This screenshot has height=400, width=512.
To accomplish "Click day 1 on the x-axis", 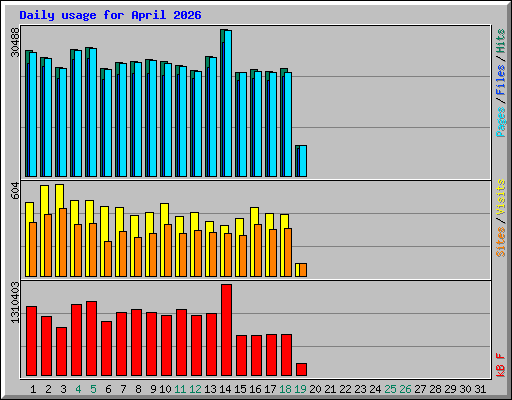I will click(x=33, y=389).
